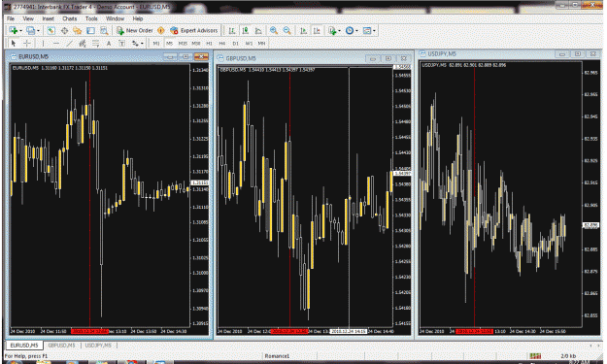Open the Indicators list icon
607x364 pixels.
coord(332,30)
